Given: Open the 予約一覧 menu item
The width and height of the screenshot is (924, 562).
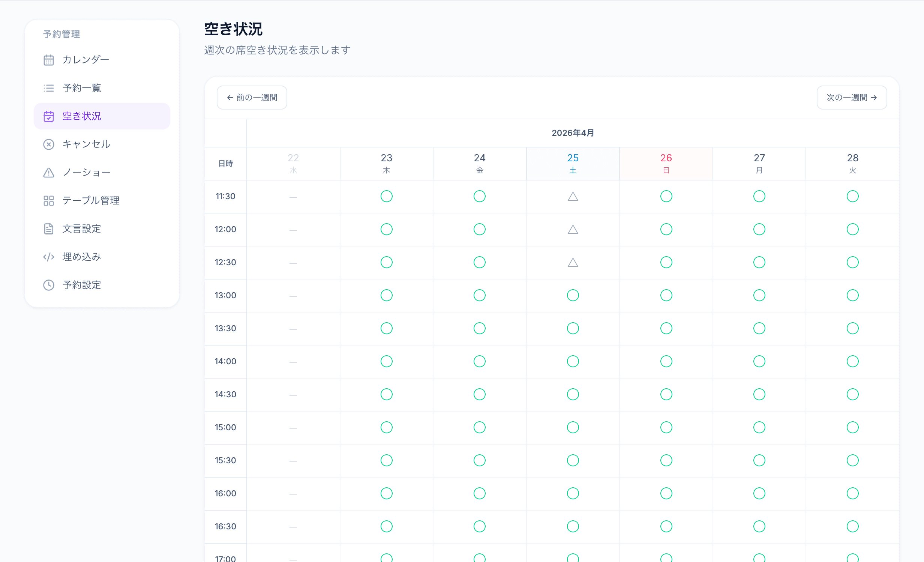Looking at the screenshot, I should [x=82, y=88].
